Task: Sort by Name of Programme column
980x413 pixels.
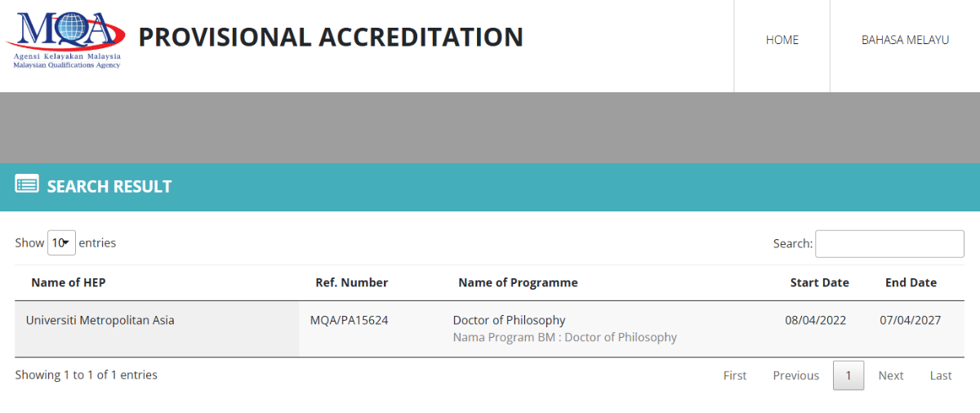Action: coord(518,283)
